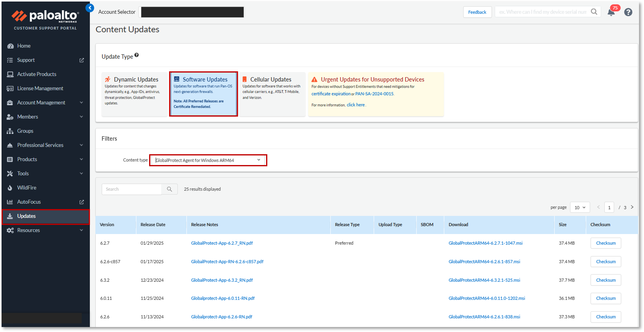The height and width of the screenshot is (332, 644).
Task: Open GlobalProtect-App-RN-6.2.6-c857.pdf notes
Action: pos(227,262)
